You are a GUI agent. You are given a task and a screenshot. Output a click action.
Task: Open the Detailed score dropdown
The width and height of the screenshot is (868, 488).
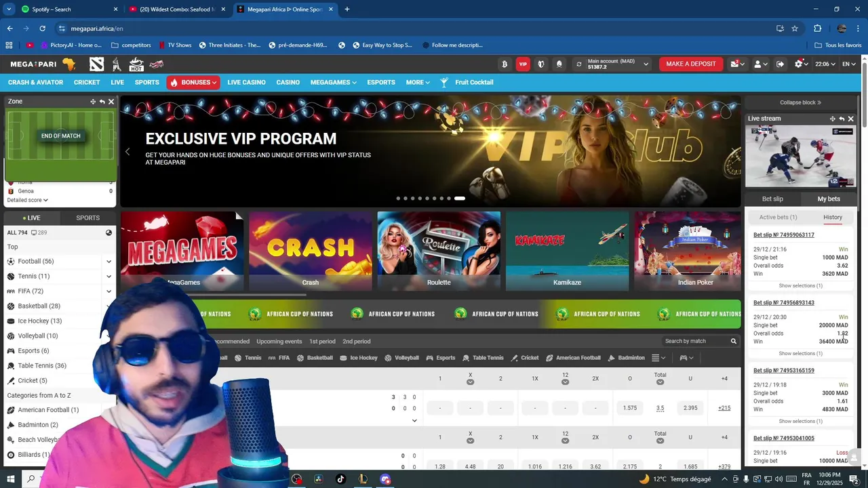tap(28, 200)
